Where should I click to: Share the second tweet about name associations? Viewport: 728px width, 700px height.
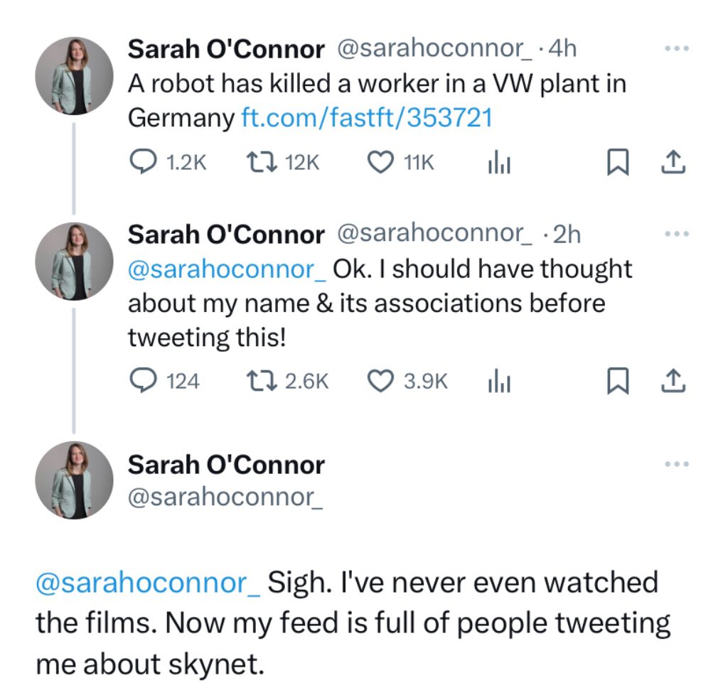(672, 381)
